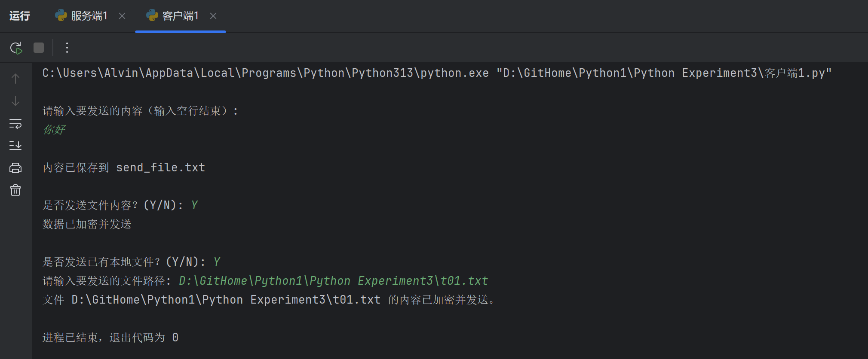Rerun the 客户端1 script
This screenshot has height=359, width=868.
click(x=16, y=48)
